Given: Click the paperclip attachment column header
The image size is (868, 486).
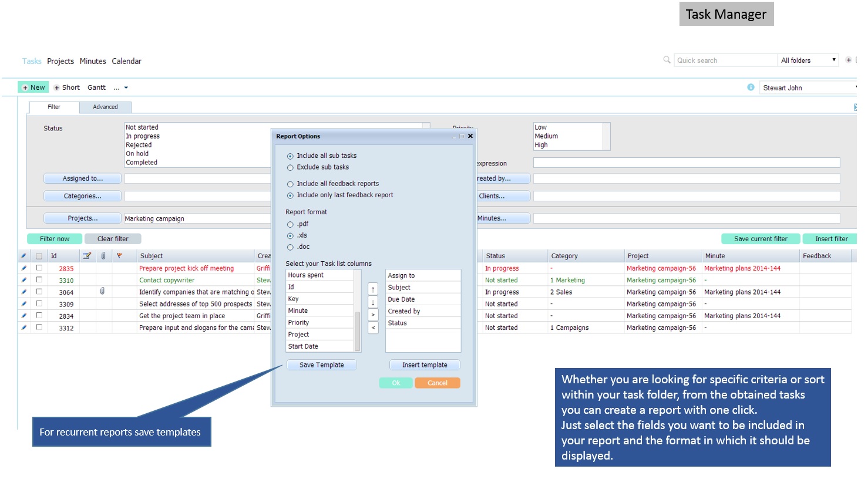Looking at the screenshot, I should (x=103, y=256).
